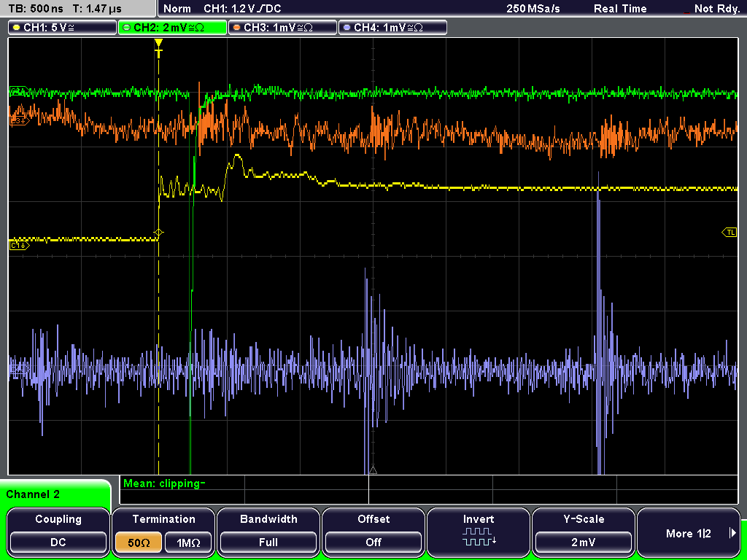The image size is (747, 560).
Task: Select the CH2: 2 mV channel label
Action: (x=172, y=28)
